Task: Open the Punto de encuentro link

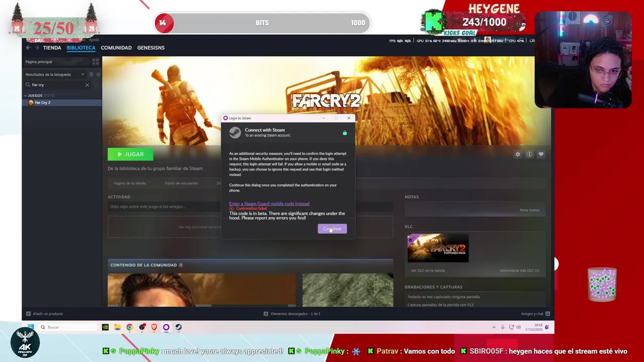Action: [x=181, y=184]
